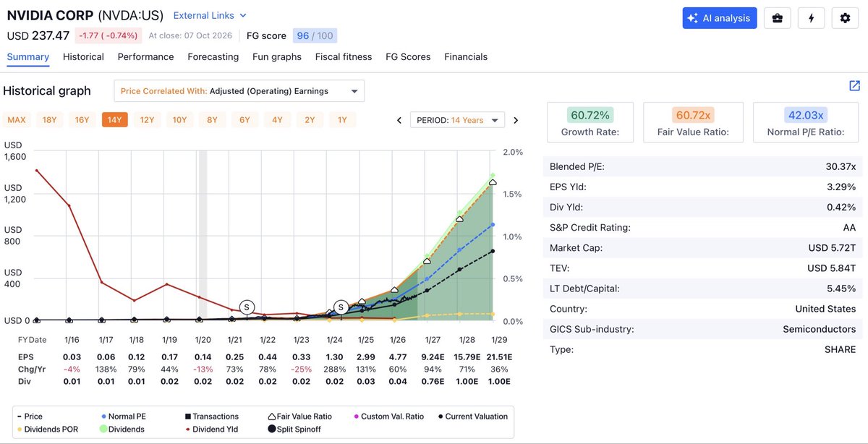The width and height of the screenshot is (868, 444).
Task: Click the EPS Yld value 3.29%
Action: pyautogui.click(x=841, y=187)
